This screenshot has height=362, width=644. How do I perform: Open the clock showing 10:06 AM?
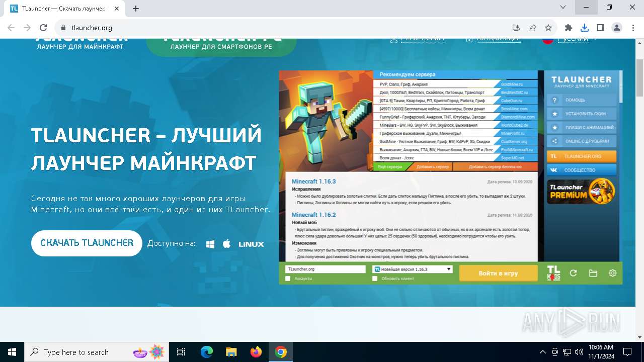(601, 352)
